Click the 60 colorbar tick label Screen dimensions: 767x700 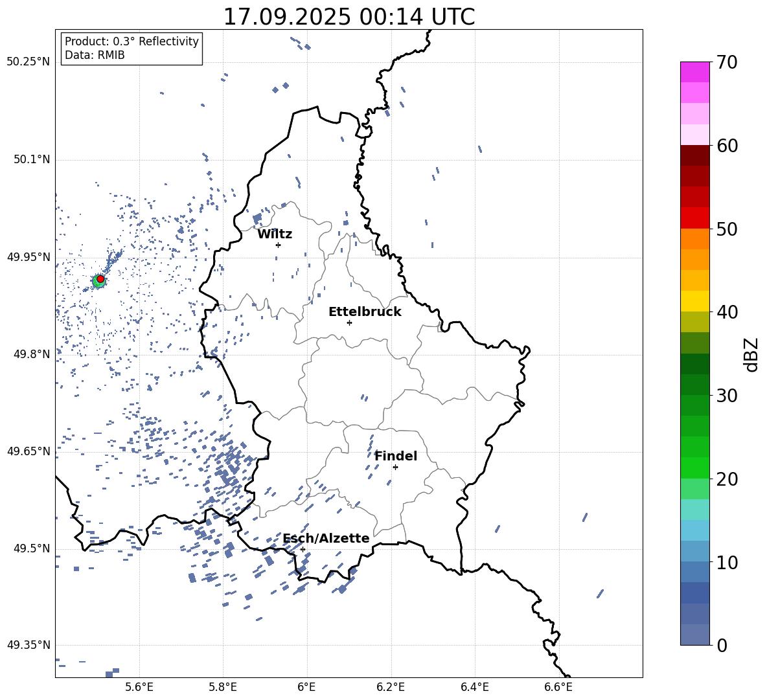click(727, 146)
